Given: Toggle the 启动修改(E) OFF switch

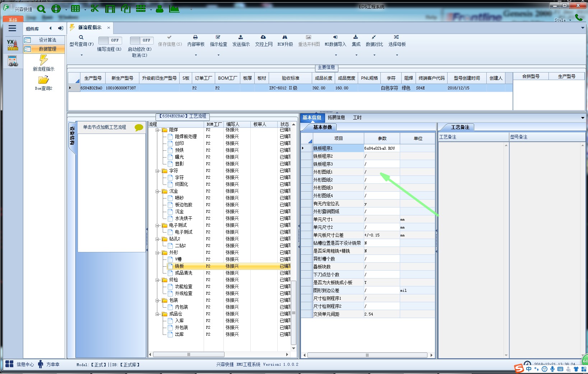Looking at the screenshot, I should tap(142, 40).
